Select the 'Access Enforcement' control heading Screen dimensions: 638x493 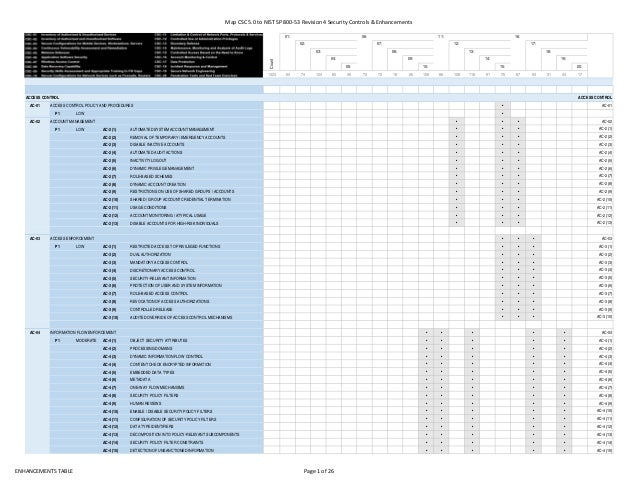72,238
